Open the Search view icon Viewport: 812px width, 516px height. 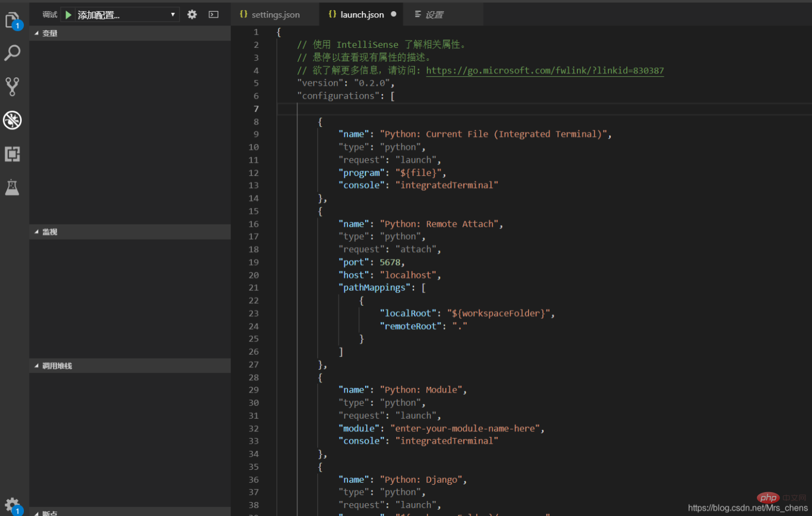12,53
